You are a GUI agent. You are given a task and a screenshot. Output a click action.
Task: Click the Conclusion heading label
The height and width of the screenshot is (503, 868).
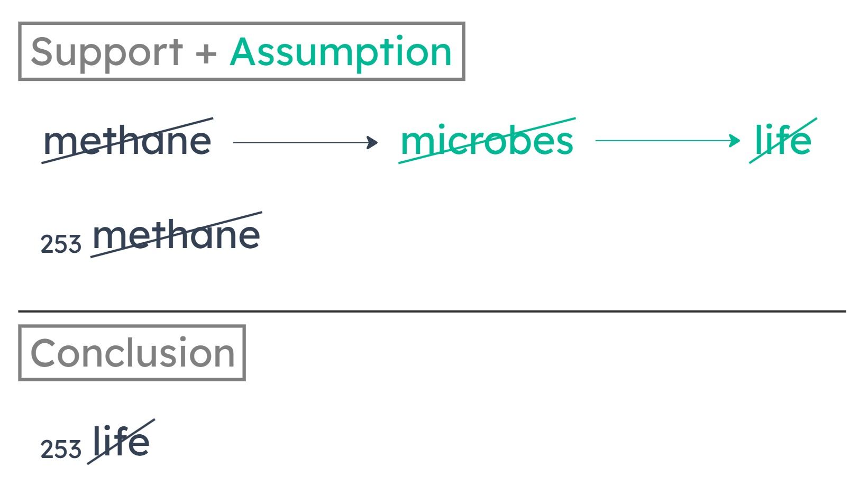click(132, 353)
